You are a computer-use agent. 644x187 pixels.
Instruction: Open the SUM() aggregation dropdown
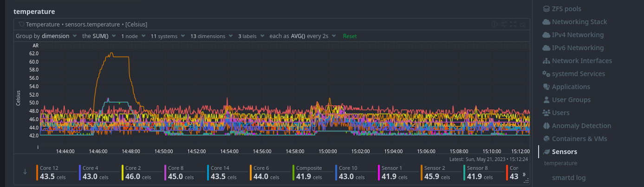click(x=100, y=36)
